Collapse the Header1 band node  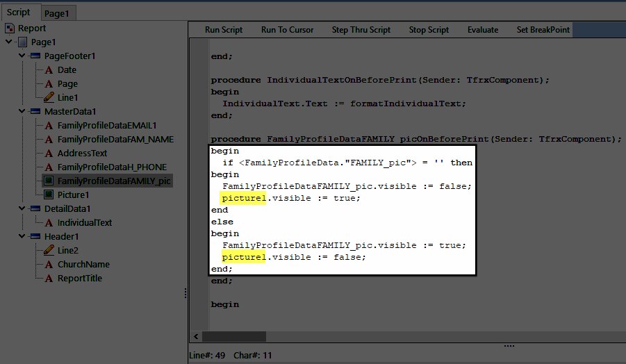22,236
